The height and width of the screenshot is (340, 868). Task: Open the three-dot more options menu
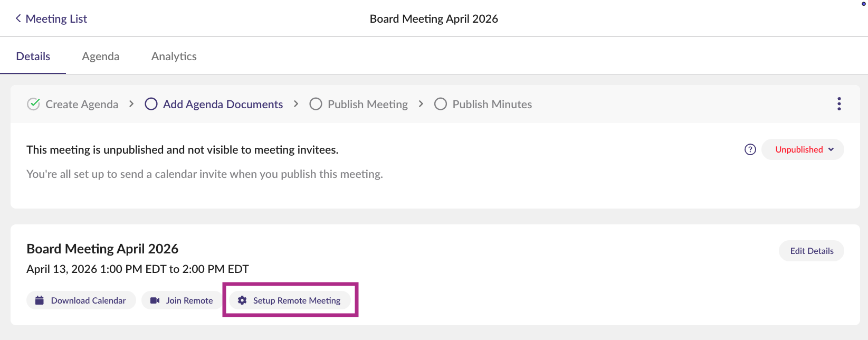[838, 104]
